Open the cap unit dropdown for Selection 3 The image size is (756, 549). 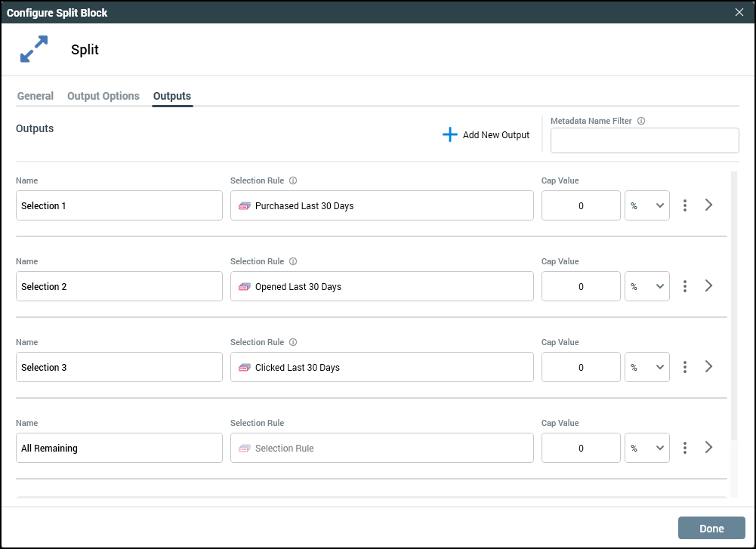pyautogui.click(x=647, y=367)
